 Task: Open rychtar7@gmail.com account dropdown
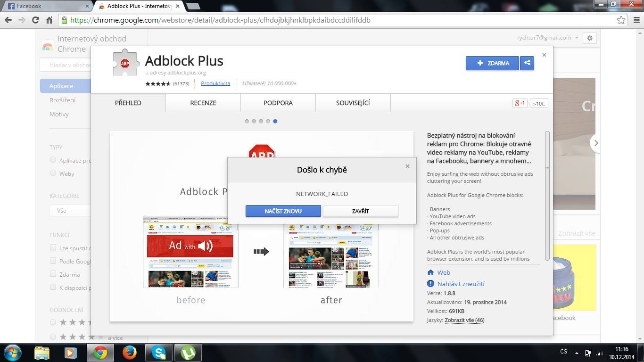click(x=548, y=38)
